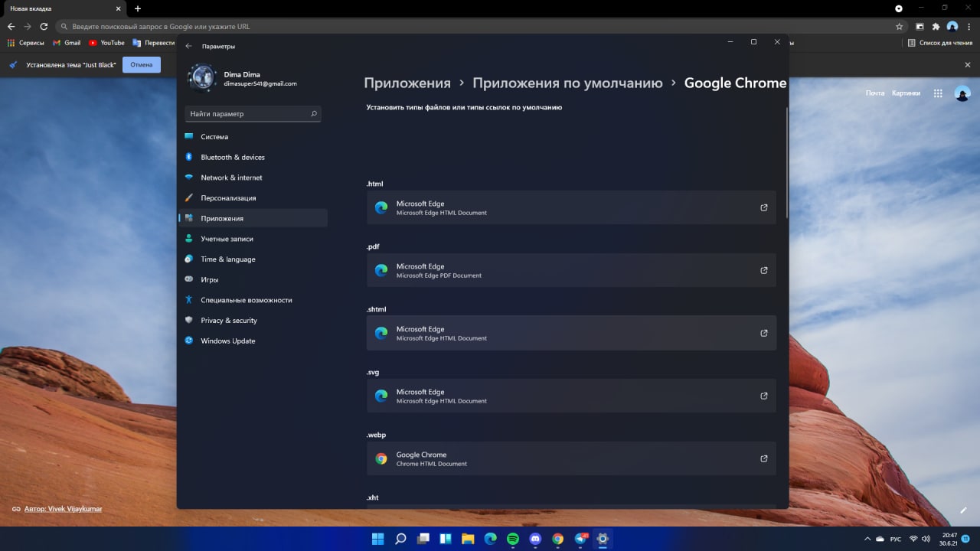
Task: Open external link icon in .shtml row
Action: 763,333
